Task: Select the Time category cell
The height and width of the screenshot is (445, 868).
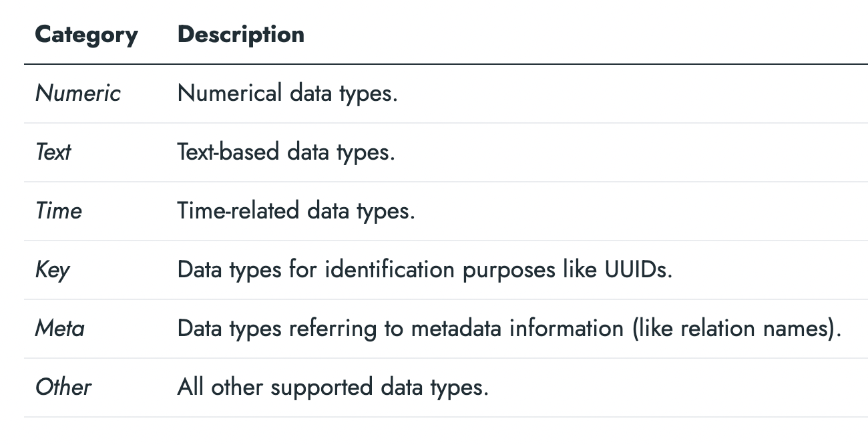Action: click(x=58, y=211)
